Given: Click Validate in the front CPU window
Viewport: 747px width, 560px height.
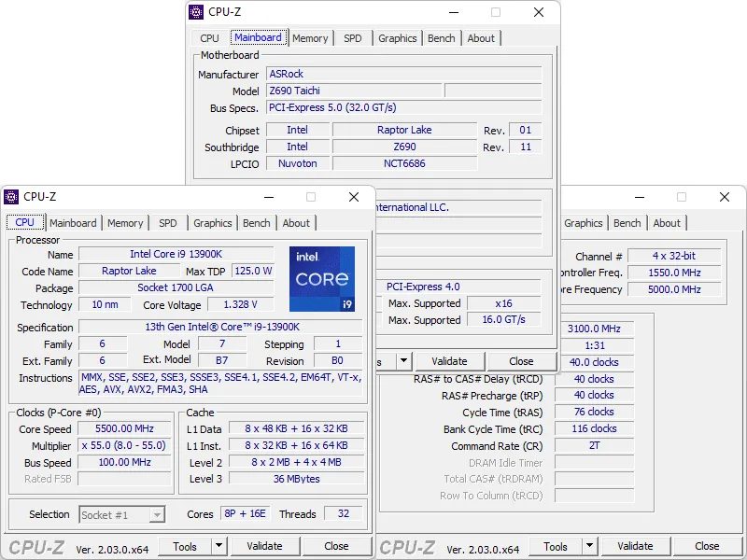Looking at the screenshot, I should pyautogui.click(x=264, y=546).
